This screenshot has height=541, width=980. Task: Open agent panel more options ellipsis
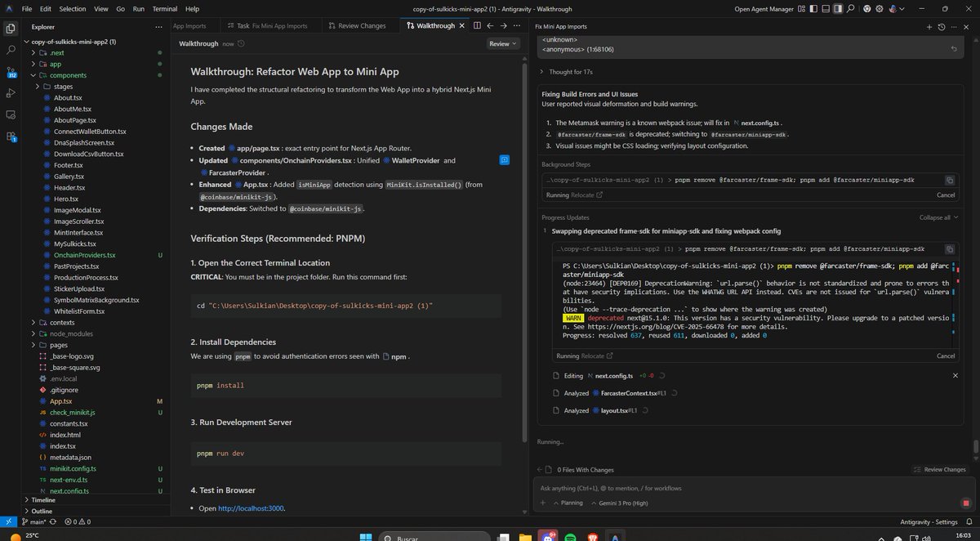(954, 26)
